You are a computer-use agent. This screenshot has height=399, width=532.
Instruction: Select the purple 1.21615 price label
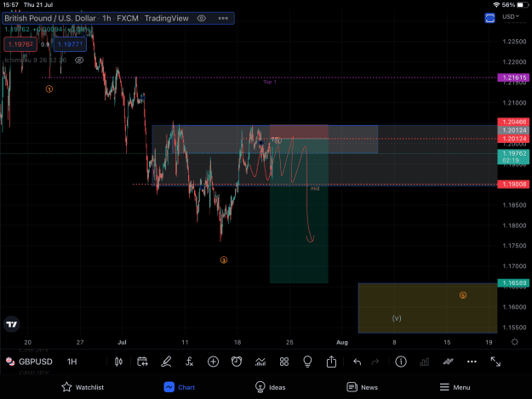coord(513,77)
